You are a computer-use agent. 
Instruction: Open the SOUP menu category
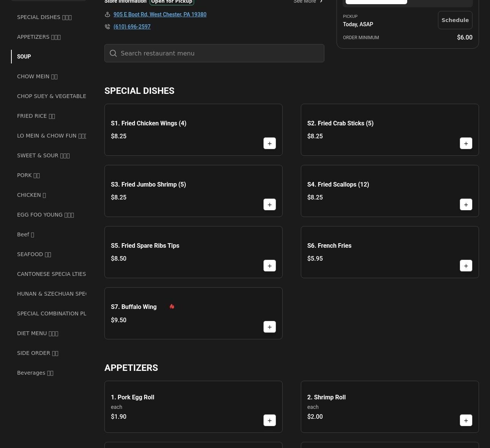point(24,57)
